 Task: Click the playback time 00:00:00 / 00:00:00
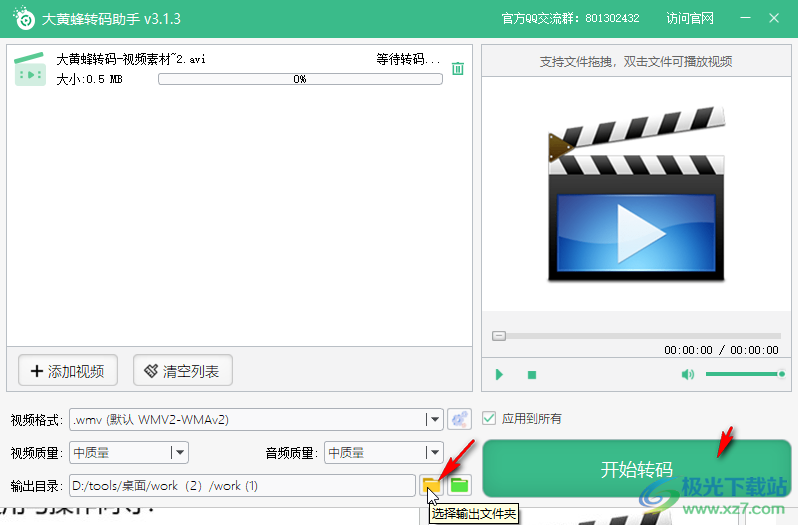721,350
